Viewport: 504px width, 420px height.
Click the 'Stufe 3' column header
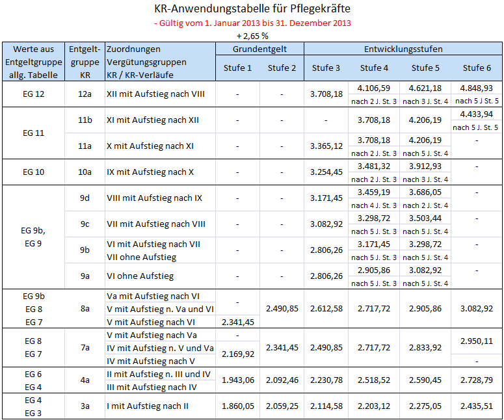[x=326, y=68]
